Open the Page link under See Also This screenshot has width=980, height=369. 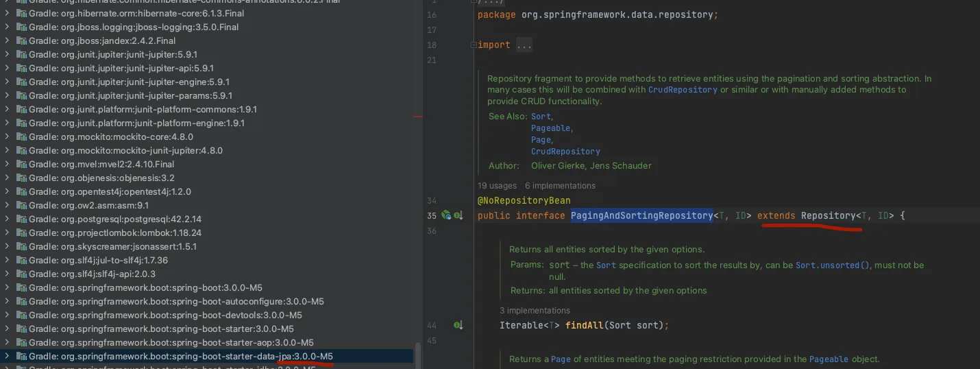(x=541, y=140)
